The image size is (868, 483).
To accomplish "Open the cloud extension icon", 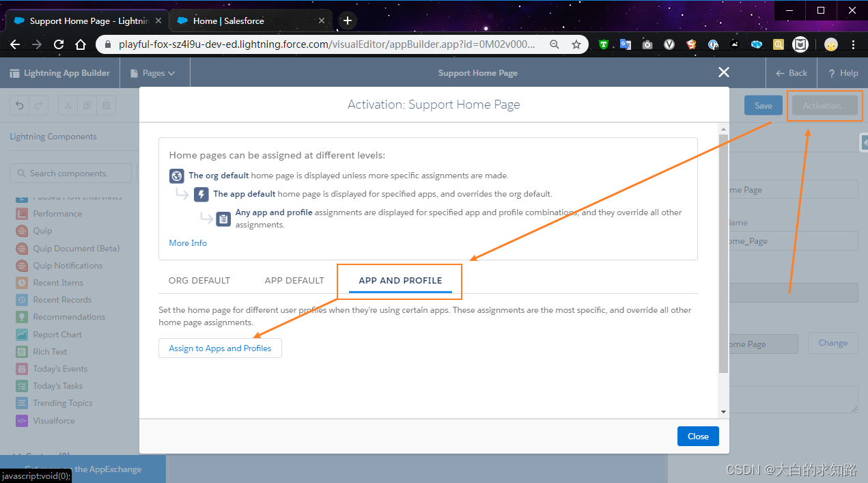I will [x=757, y=44].
